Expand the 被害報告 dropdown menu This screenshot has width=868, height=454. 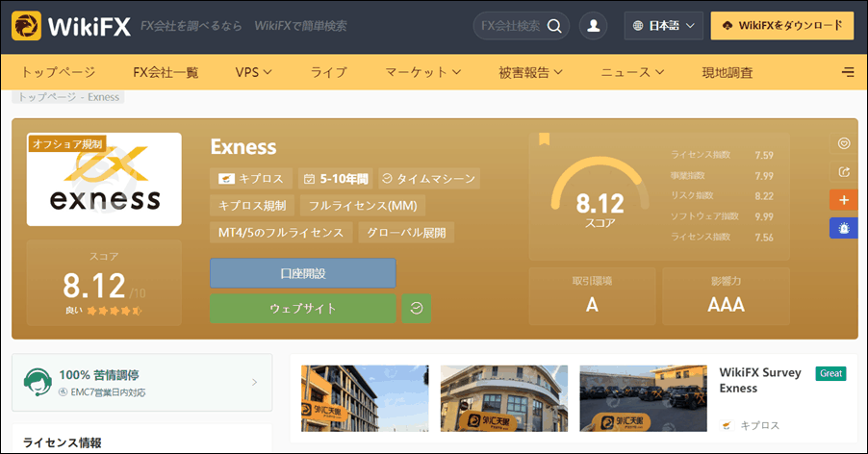tap(530, 72)
